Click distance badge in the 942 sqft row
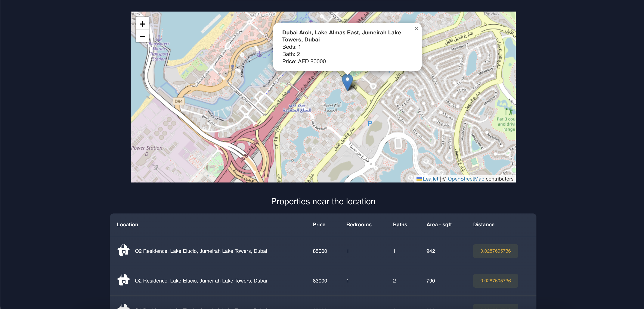 (495, 251)
